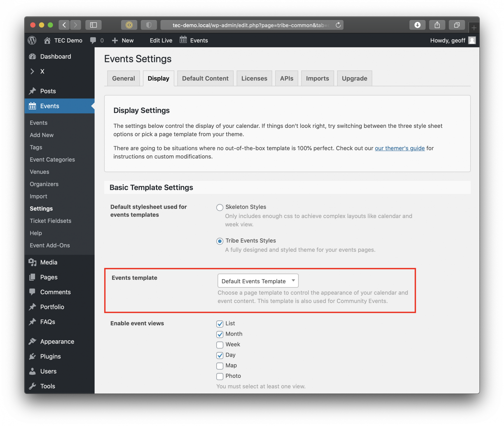The image size is (504, 426).
Task: Open Media library in sidebar
Action: [60, 262]
